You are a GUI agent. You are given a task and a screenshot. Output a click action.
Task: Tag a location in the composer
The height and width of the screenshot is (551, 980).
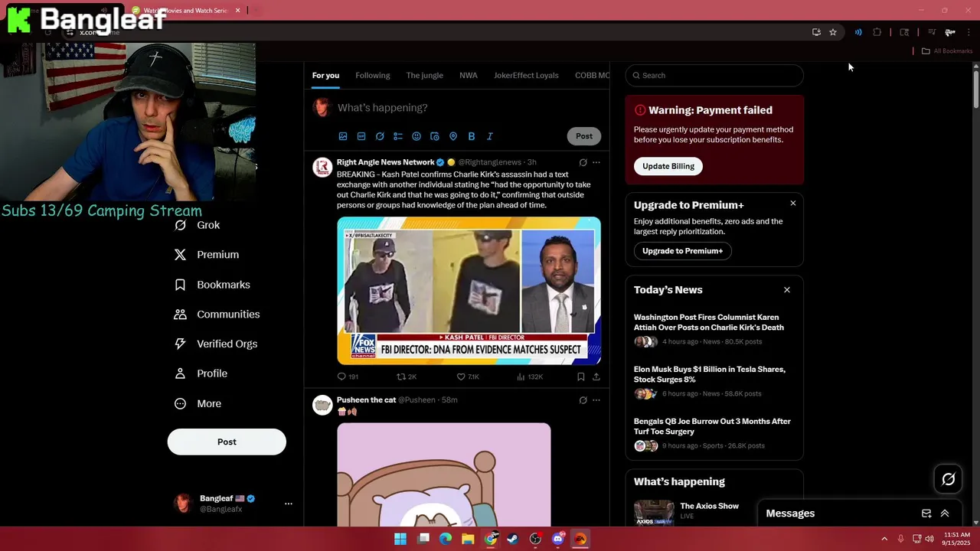point(453,136)
